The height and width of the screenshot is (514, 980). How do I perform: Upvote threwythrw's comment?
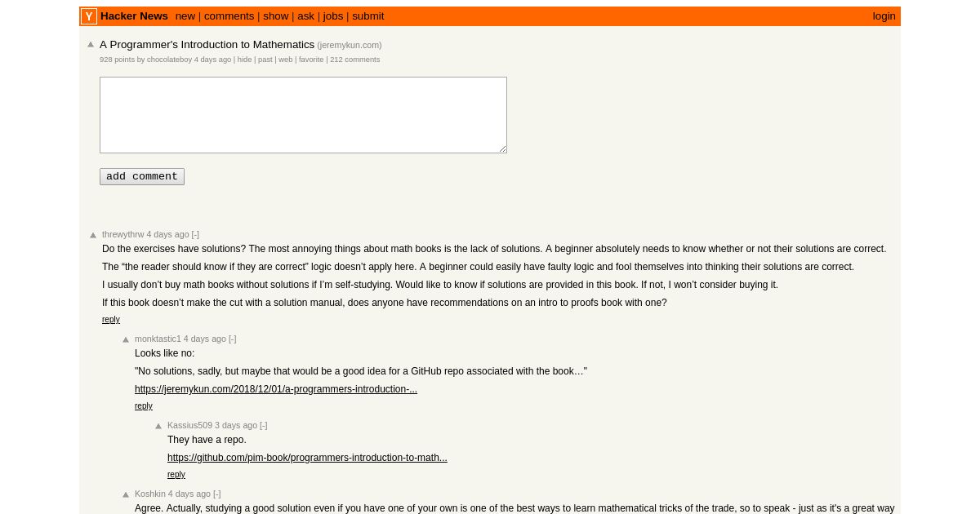point(93,235)
